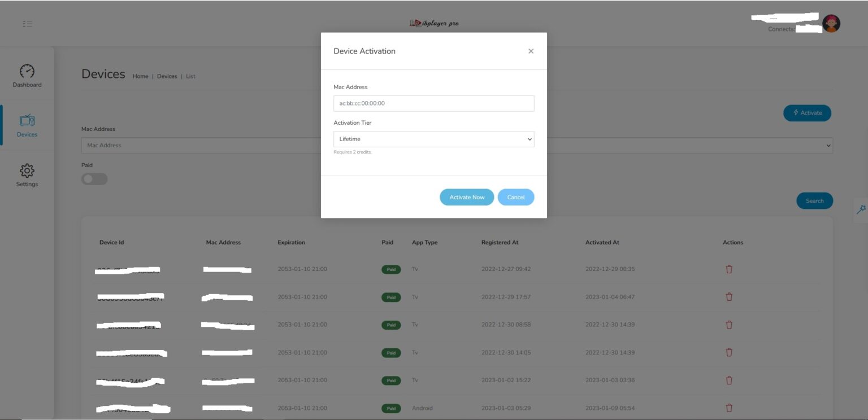Select the Devices sidebar icon

[x=27, y=125]
